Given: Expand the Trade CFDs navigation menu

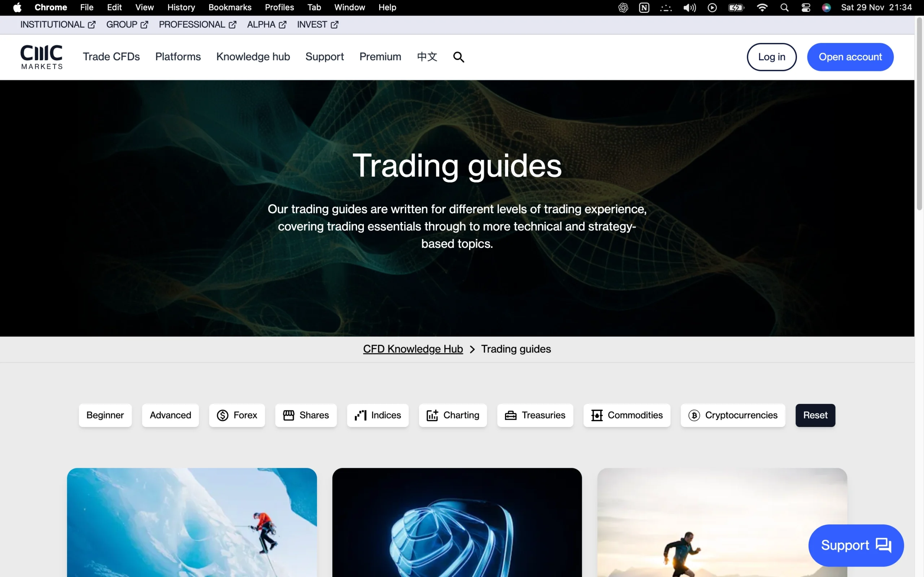Looking at the screenshot, I should pyautogui.click(x=111, y=57).
